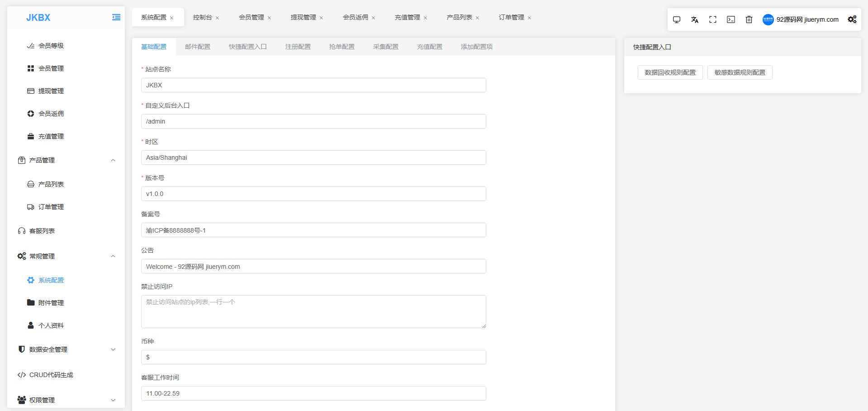This screenshot has height=411, width=868.
Task: Open the 充值管理 page tab
Action: (x=408, y=17)
